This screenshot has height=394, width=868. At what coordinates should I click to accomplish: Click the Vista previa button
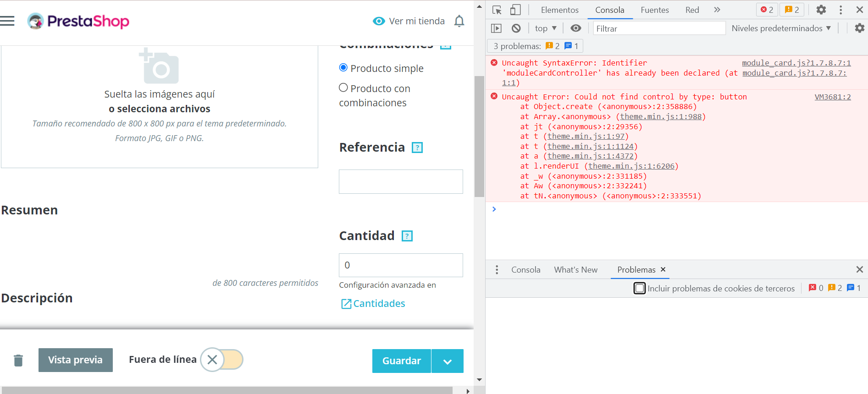(x=76, y=360)
